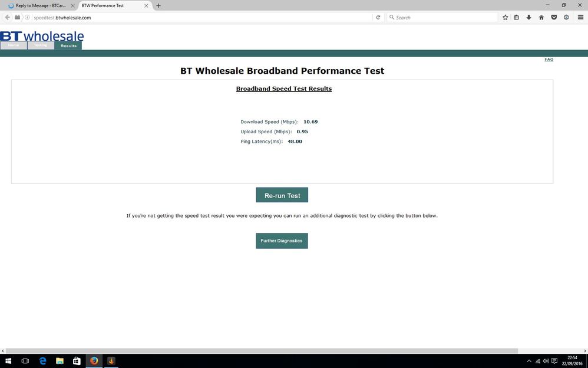Screen dimensions: 588x368
Task: Open the FAQ link
Action: pyautogui.click(x=549, y=60)
